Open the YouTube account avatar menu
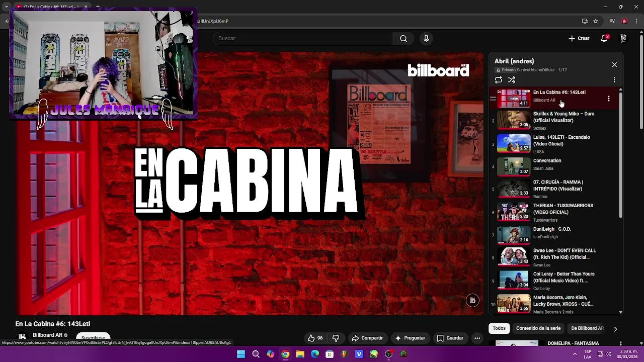This screenshot has height=362, width=644. (623, 38)
